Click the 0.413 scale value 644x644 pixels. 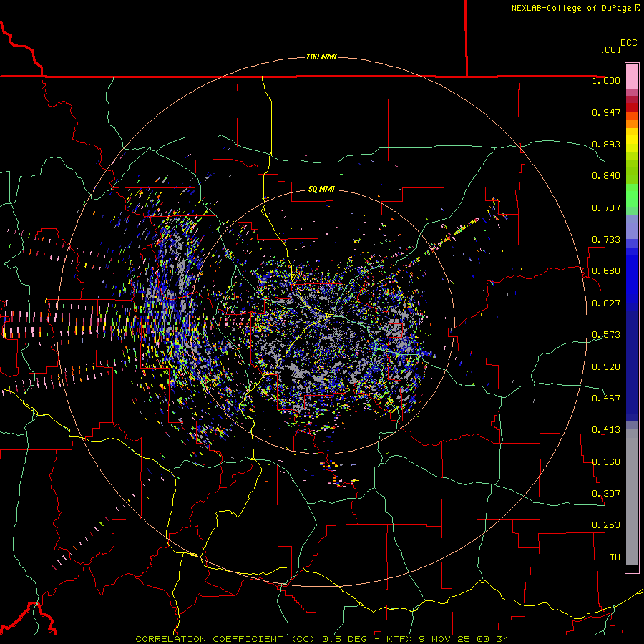click(x=606, y=430)
